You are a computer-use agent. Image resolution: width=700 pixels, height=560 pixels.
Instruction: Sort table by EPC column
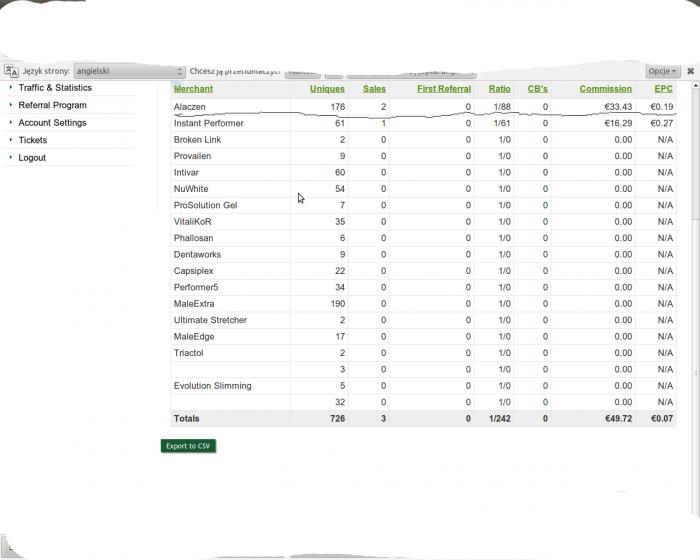pyautogui.click(x=663, y=89)
